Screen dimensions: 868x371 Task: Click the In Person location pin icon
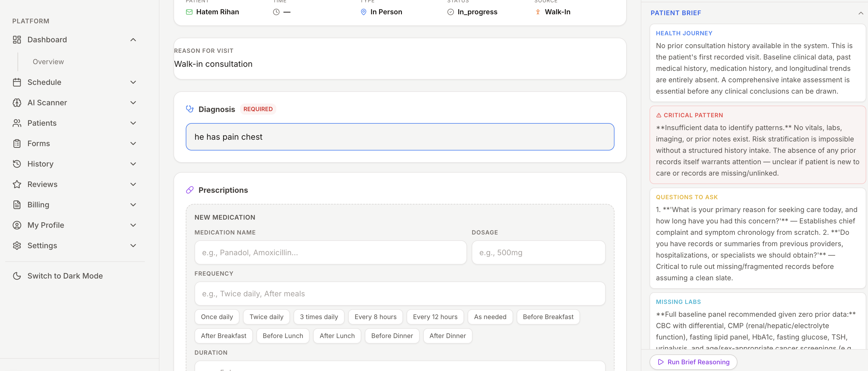point(363,12)
